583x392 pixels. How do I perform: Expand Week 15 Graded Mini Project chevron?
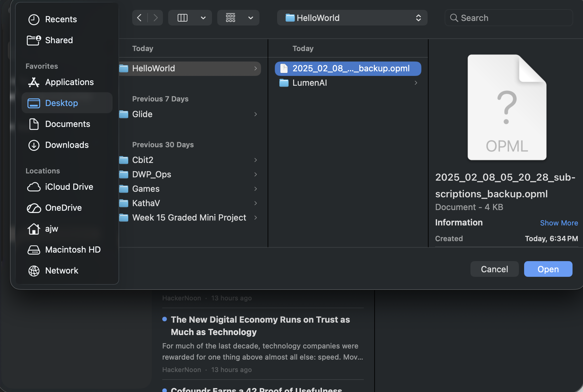tap(256, 218)
